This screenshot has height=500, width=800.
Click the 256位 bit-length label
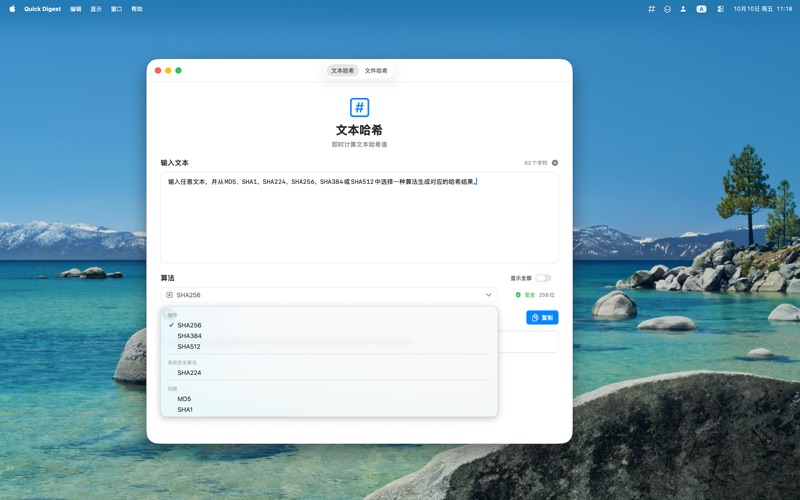tap(546, 295)
